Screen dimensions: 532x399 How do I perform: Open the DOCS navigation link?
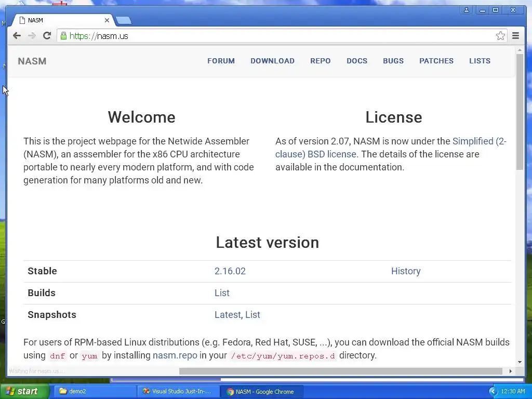point(357,61)
